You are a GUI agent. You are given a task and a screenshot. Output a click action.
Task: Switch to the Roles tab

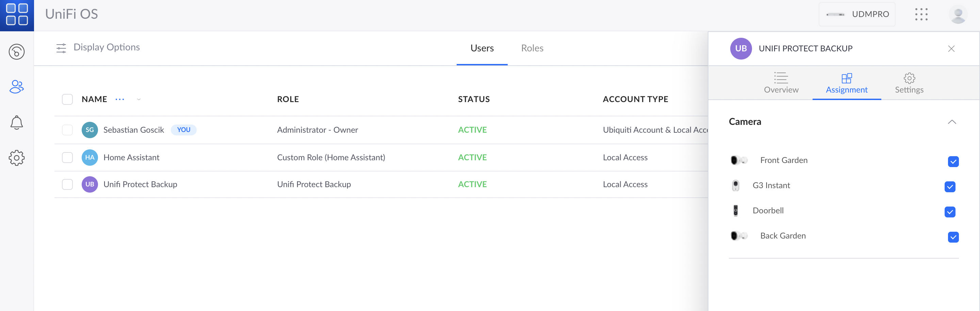click(532, 48)
